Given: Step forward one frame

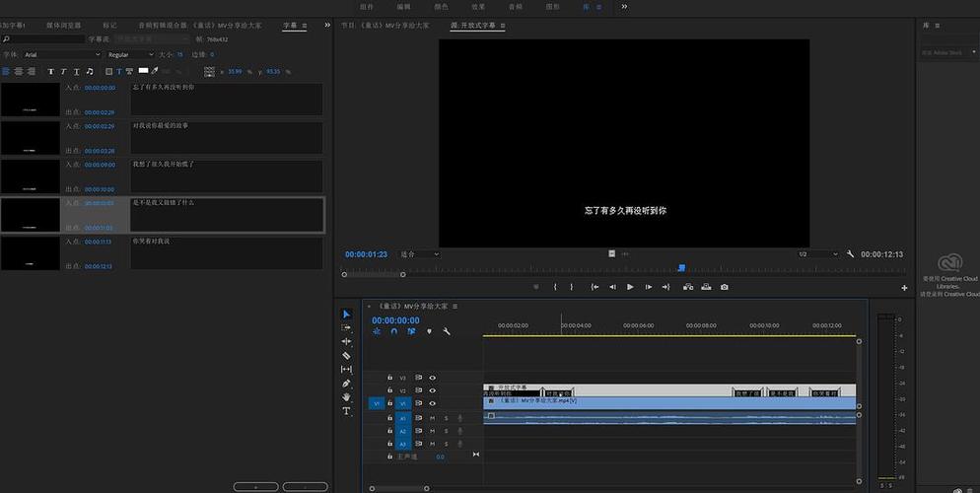Looking at the screenshot, I should pos(648,288).
